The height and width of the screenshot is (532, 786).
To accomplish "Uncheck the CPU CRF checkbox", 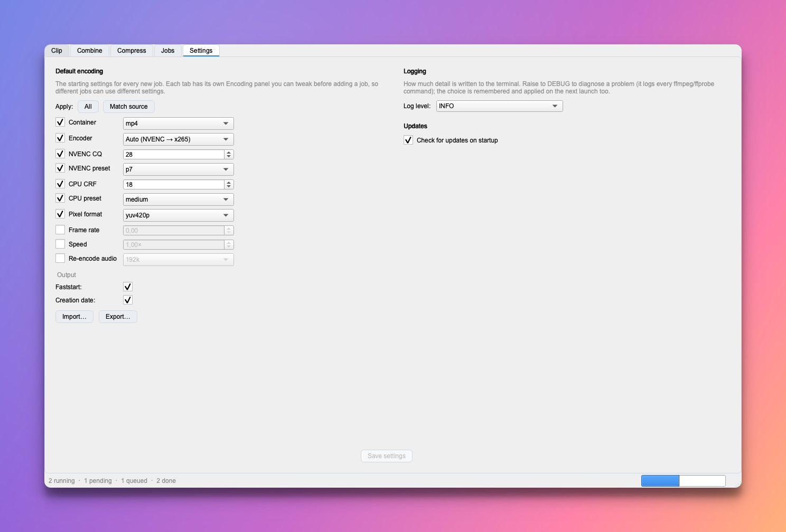I will pos(60,184).
